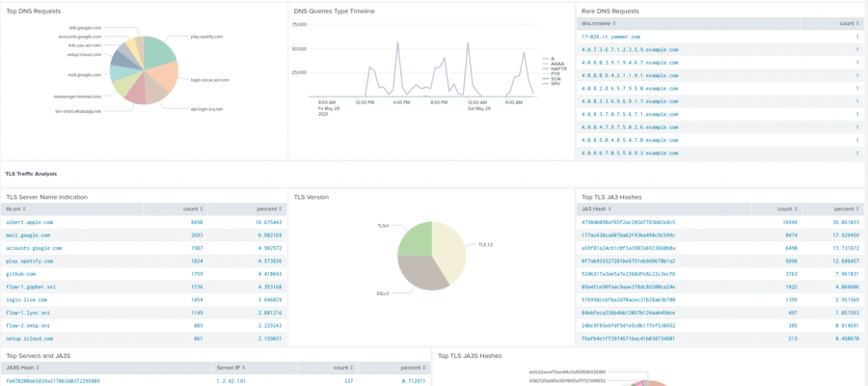Click percent value 35.861033
This screenshot has width=868, height=386.
tap(847, 222)
